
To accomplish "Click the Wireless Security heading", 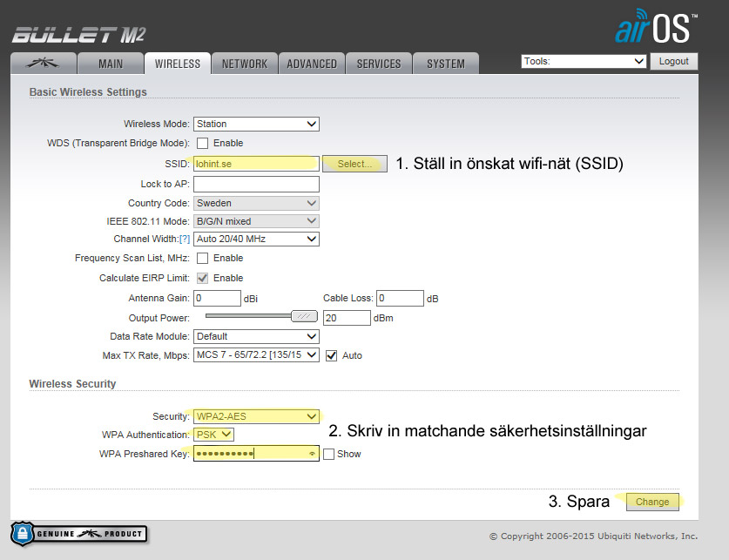I will [x=72, y=384].
